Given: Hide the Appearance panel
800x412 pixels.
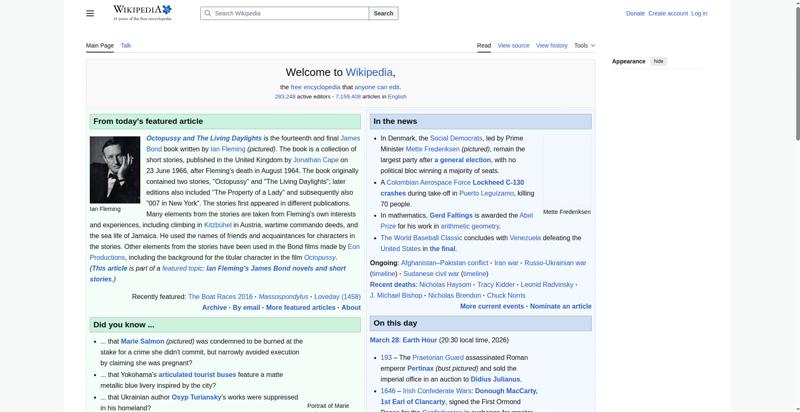Looking at the screenshot, I should pyautogui.click(x=658, y=61).
